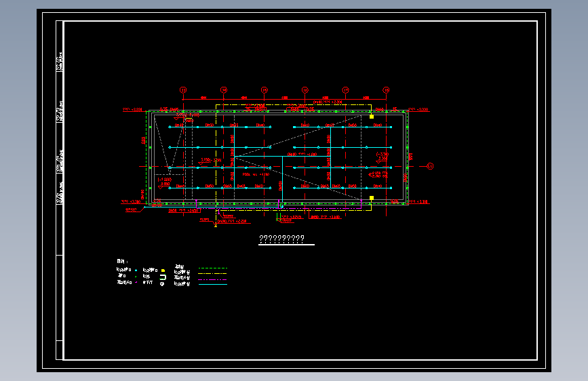Pick the lower yellow square equipment symbol
Image resolution: width=588 pixels, height=381 pixels.
click(x=372, y=198)
